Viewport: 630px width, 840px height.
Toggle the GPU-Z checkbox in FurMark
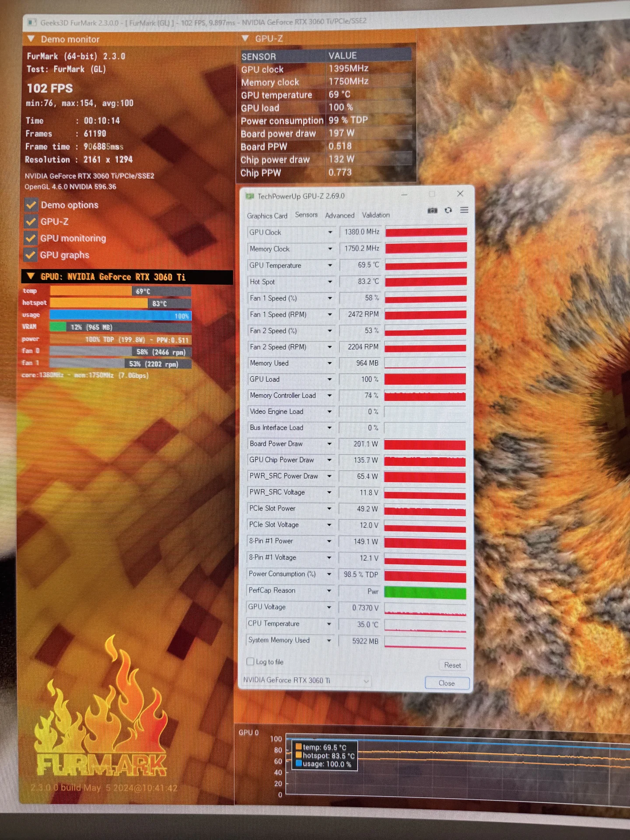31,221
